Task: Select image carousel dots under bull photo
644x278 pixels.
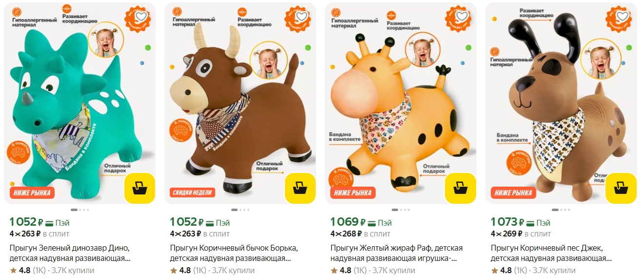Action: tap(241, 210)
